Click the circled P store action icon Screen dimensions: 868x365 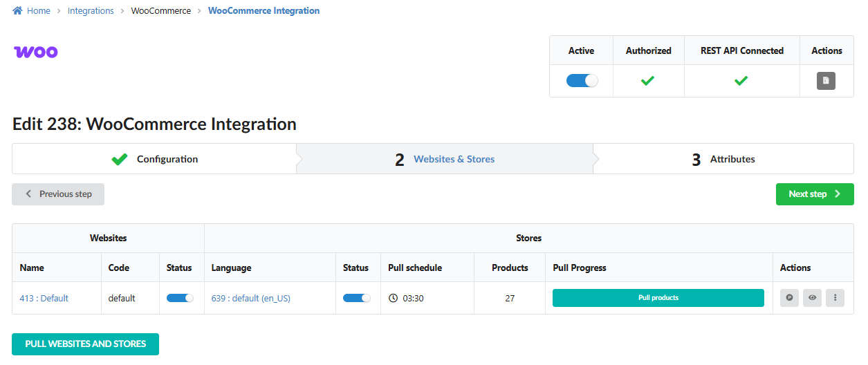point(789,298)
